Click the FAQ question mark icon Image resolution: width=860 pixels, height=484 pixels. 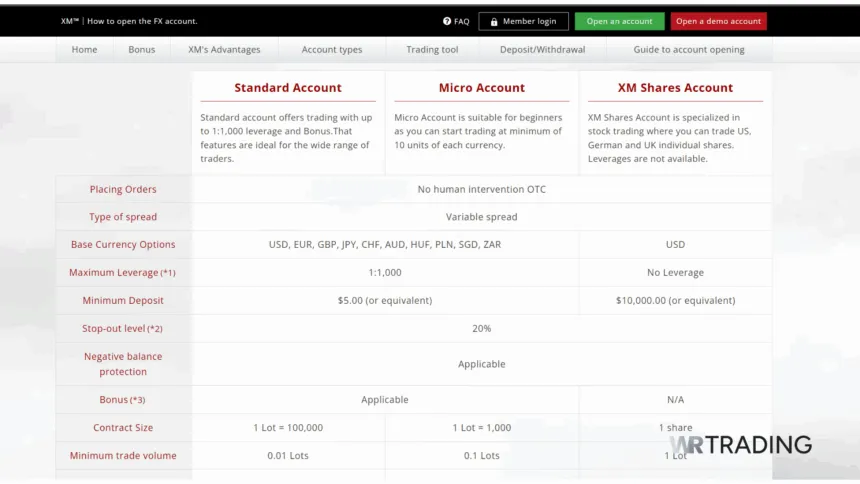pos(447,21)
